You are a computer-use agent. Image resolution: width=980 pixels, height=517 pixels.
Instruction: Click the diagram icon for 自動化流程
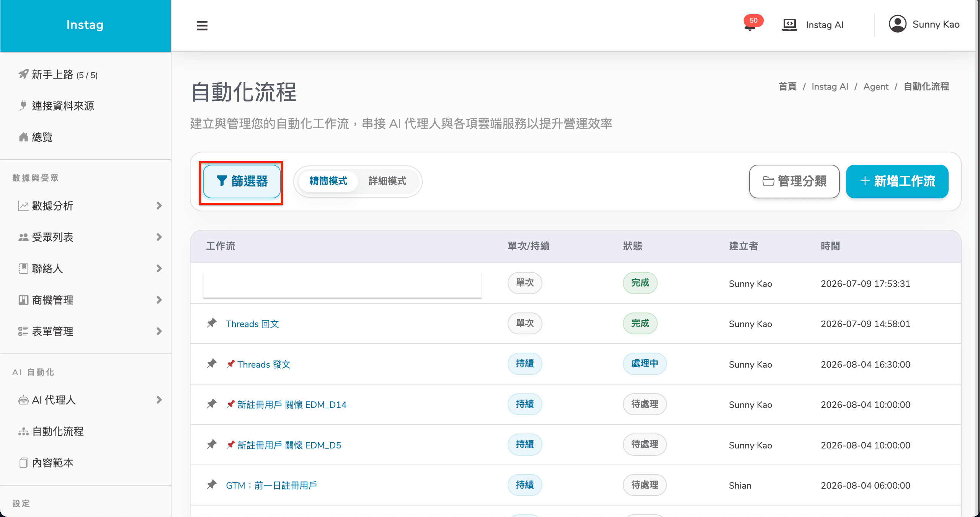pyautogui.click(x=23, y=432)
